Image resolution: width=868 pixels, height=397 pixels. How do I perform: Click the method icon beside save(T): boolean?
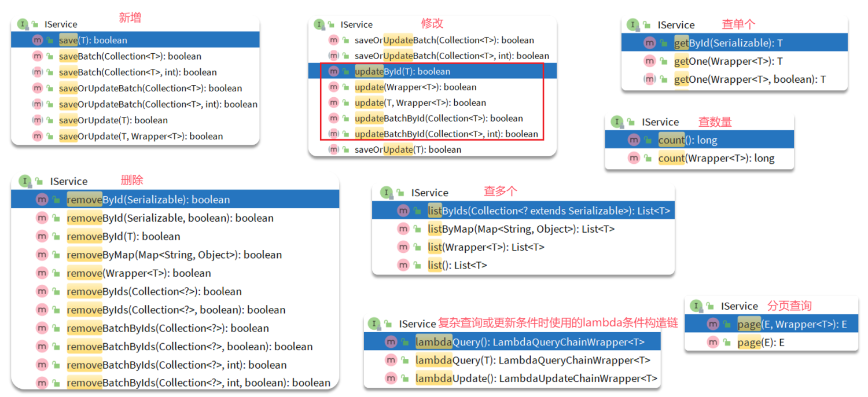click(38, 40)
